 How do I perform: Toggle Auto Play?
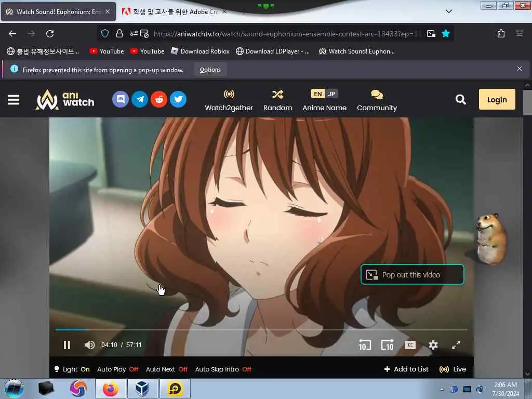118,369
